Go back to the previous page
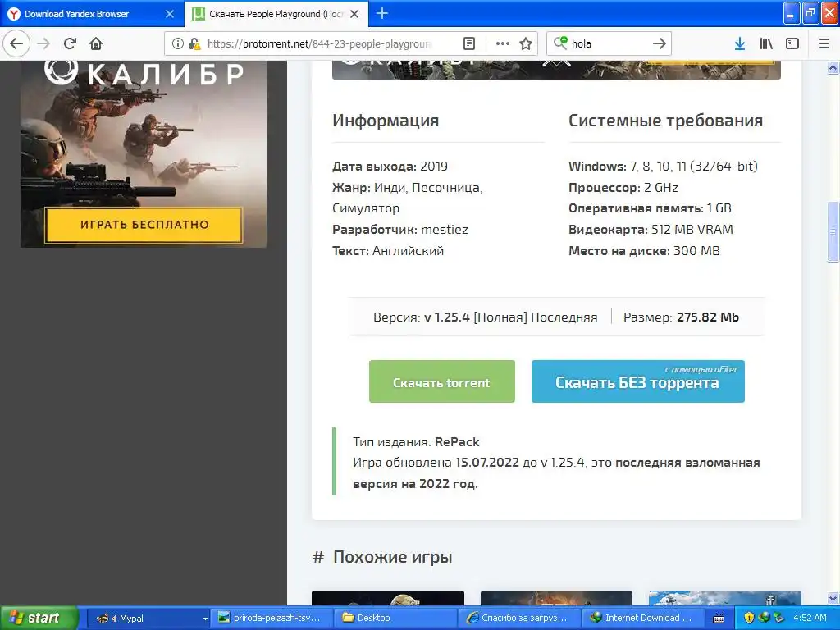The width and height of the screenshot is (840, 630). [x=16, y=43]
